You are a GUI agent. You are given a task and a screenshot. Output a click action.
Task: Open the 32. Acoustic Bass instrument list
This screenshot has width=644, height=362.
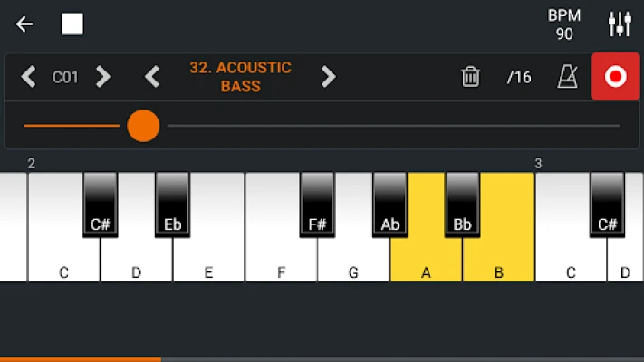(240, 77)
